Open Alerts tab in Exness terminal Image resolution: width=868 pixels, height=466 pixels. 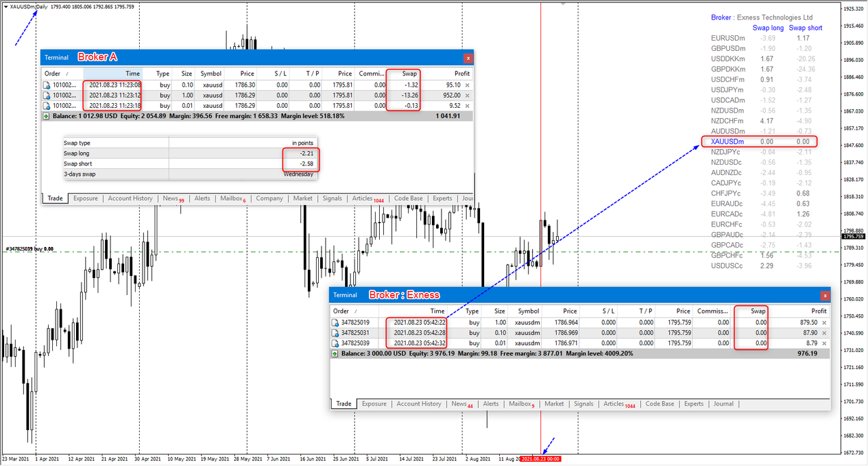tap(490, 404)
